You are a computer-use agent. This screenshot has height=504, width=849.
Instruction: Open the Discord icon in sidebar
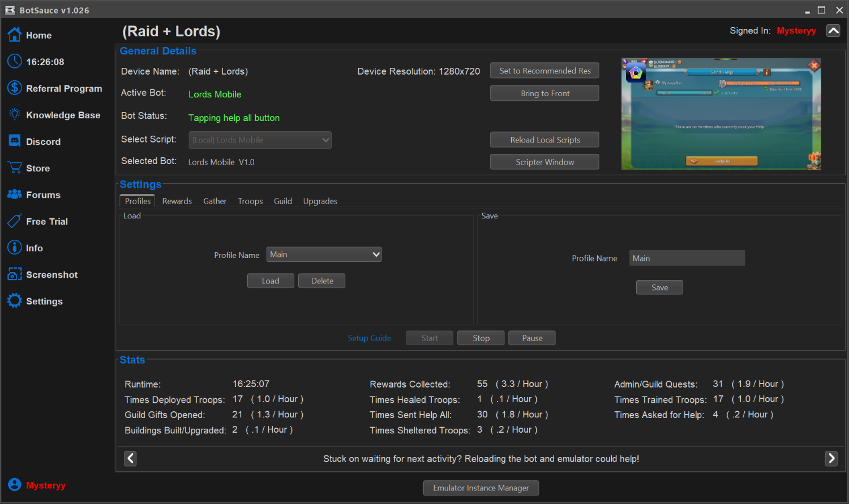point(14,141)
